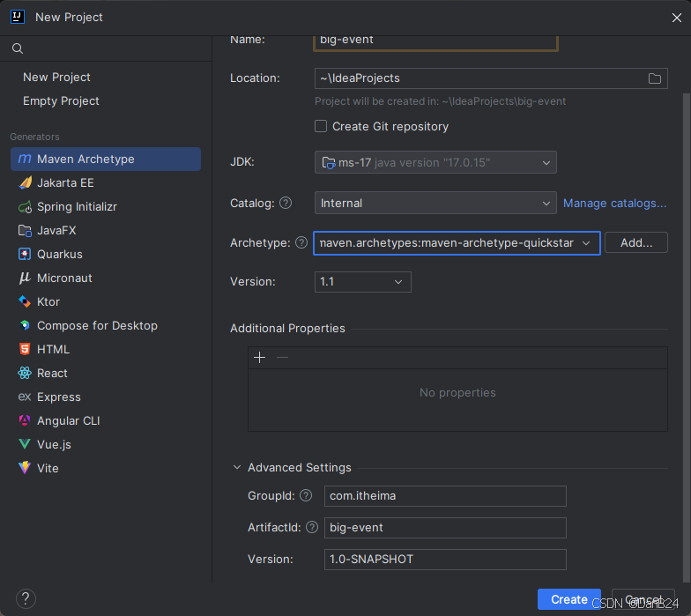This screenshot has height=616, width=691.
Task: Open help for GroupId question mark
Action: [306, 495]
